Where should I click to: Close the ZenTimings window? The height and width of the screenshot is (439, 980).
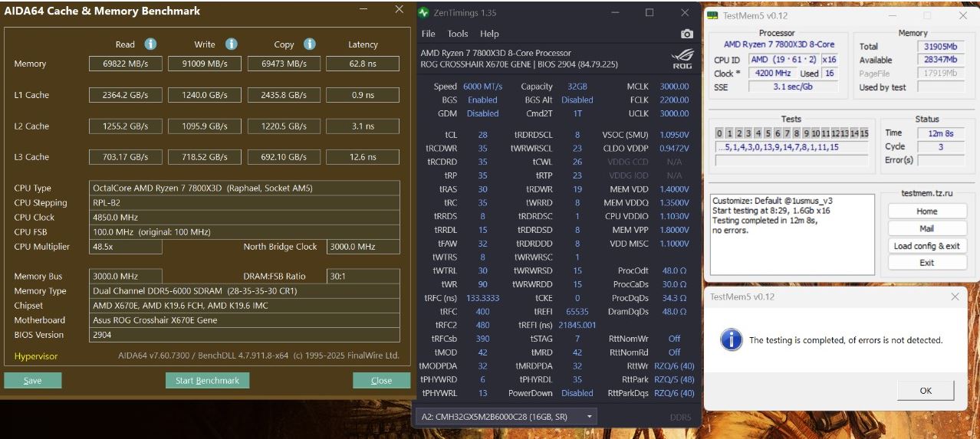pyautogui.click(x=685, y=13)
